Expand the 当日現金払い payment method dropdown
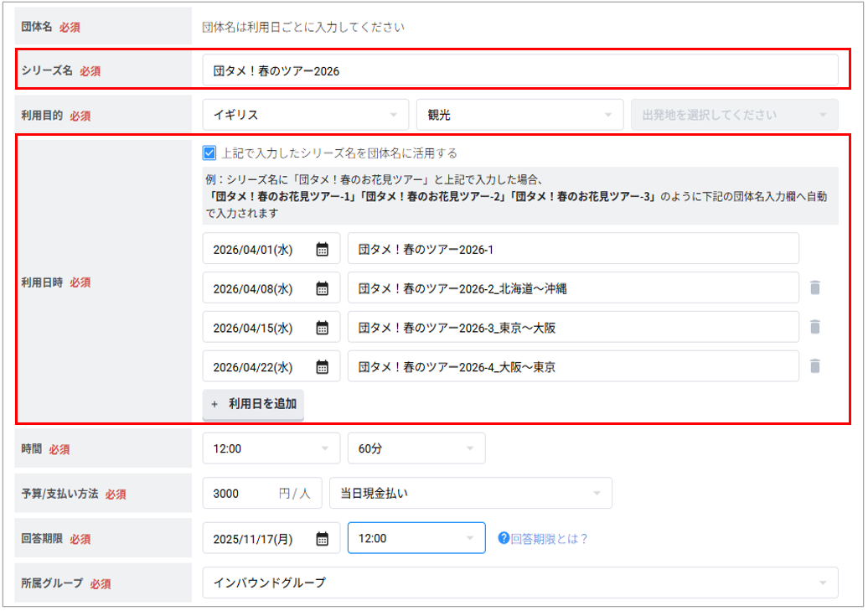The width and height of the screenshot is (868, 611). tap(473, 494)
